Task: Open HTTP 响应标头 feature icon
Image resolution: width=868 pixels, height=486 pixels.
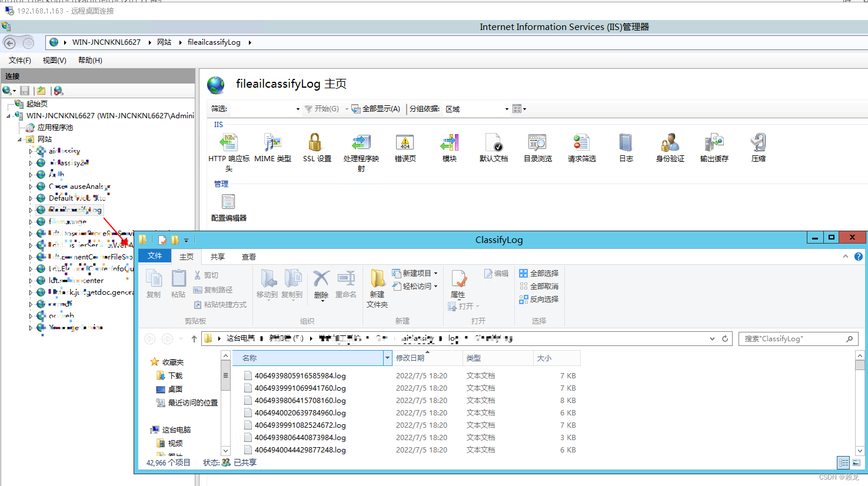Action: tap(228, 142)
